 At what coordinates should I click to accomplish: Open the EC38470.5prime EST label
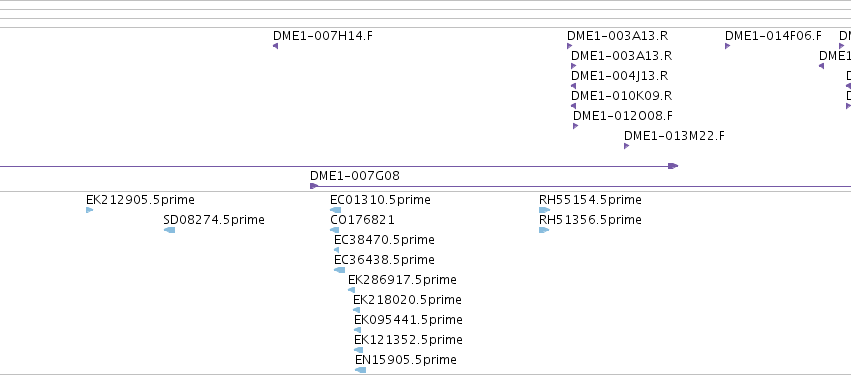point(384,240)
